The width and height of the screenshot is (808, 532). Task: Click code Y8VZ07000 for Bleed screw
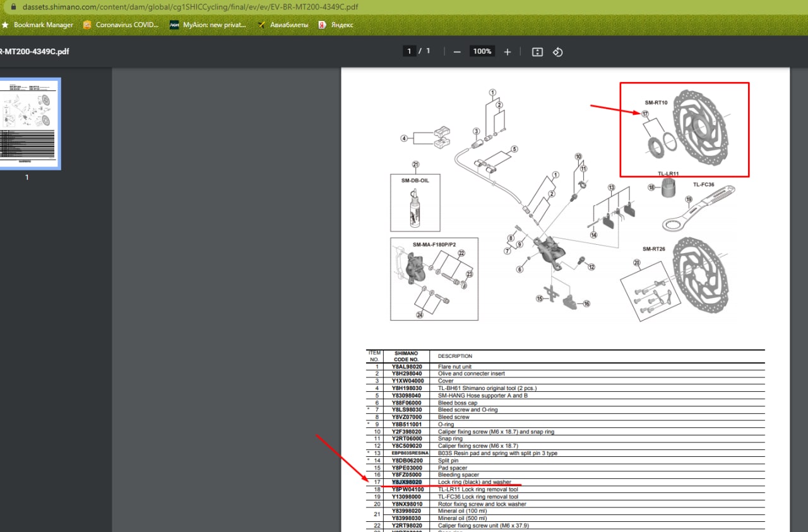click(407, 417)
